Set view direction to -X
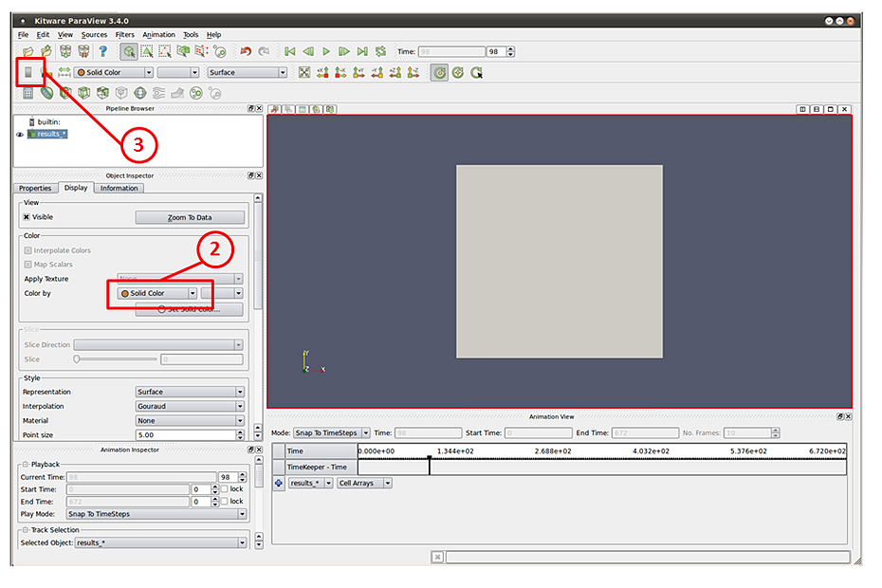Viewport: 882px width, 588px height. click(x=340, y=73)
